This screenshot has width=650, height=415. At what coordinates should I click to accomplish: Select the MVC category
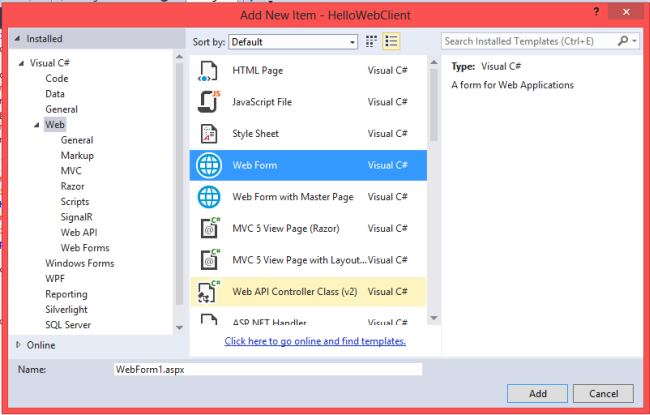point(71,171)
